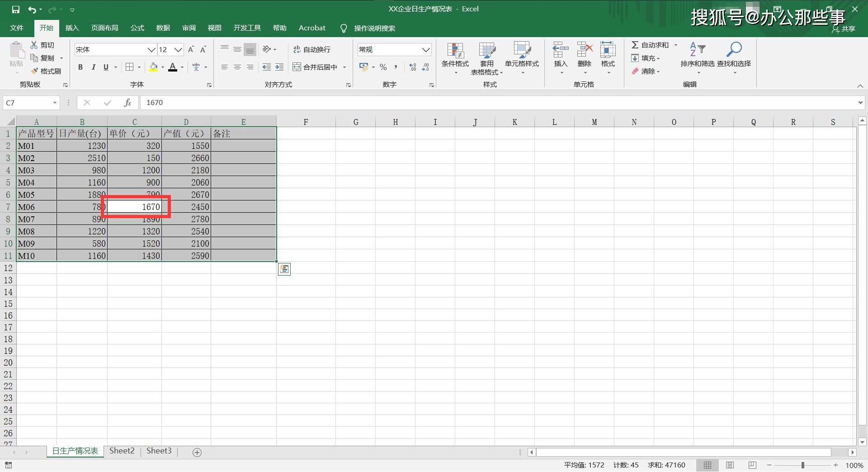Click the Increase Decimal icon
868x472 pixels.
(413, 67)
